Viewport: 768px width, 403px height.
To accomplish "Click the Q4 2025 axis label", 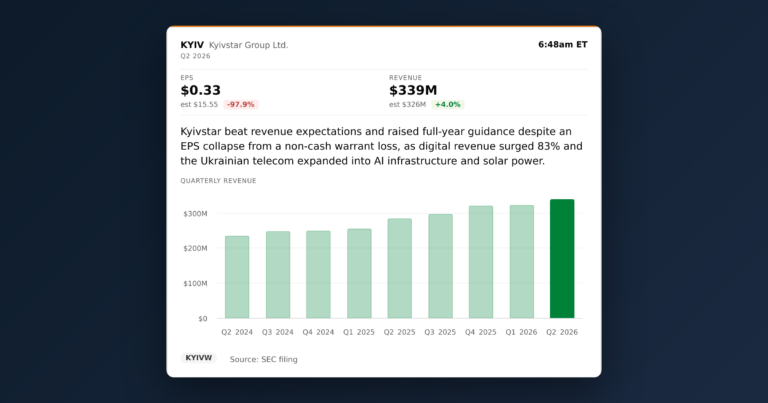I will [x=480, y=332].
